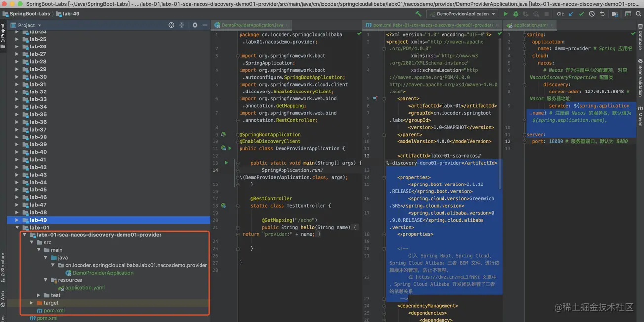Expand the target folder in project tree
Screen dimensions: 644x322
(31, 303)
